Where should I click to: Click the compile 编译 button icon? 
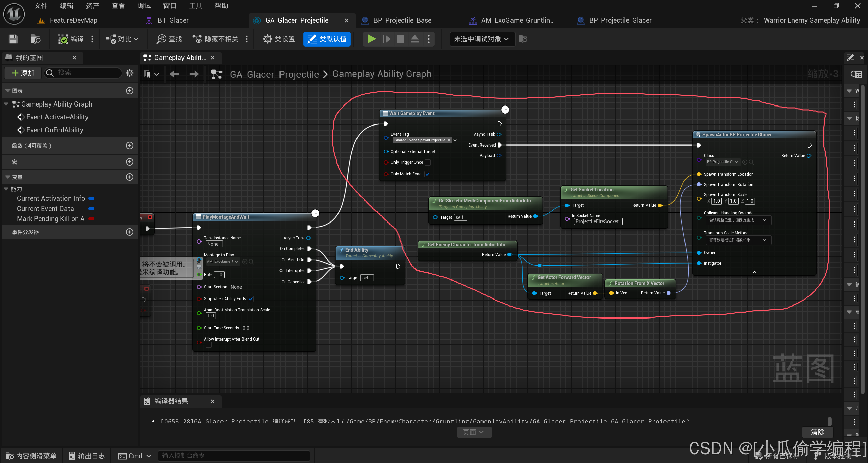tap(63, 39)
